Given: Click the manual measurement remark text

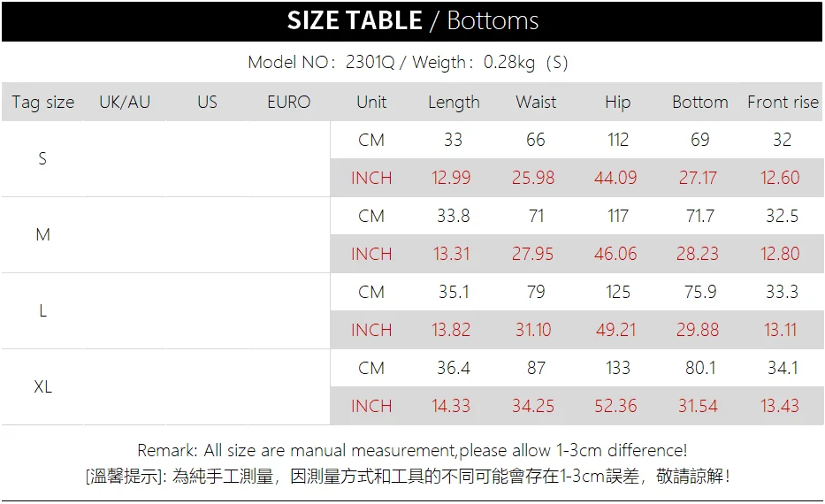Looking at the screenshot, I should 412,451.
